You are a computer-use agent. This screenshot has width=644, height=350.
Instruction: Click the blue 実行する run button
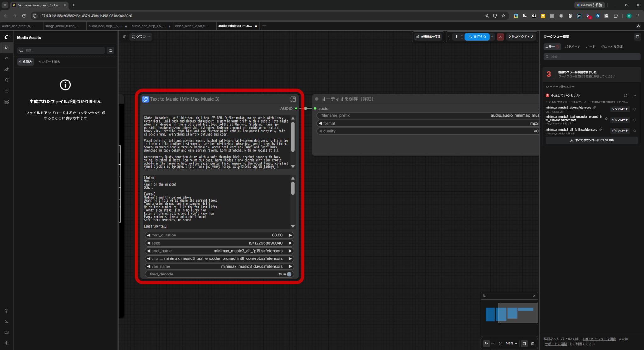click(x=477, y=37)
